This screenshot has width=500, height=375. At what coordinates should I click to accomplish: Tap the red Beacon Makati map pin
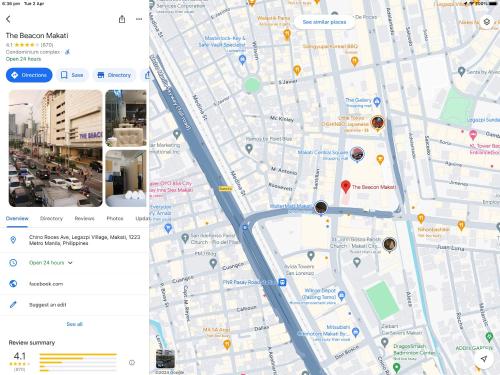click(x=346, y=187)
